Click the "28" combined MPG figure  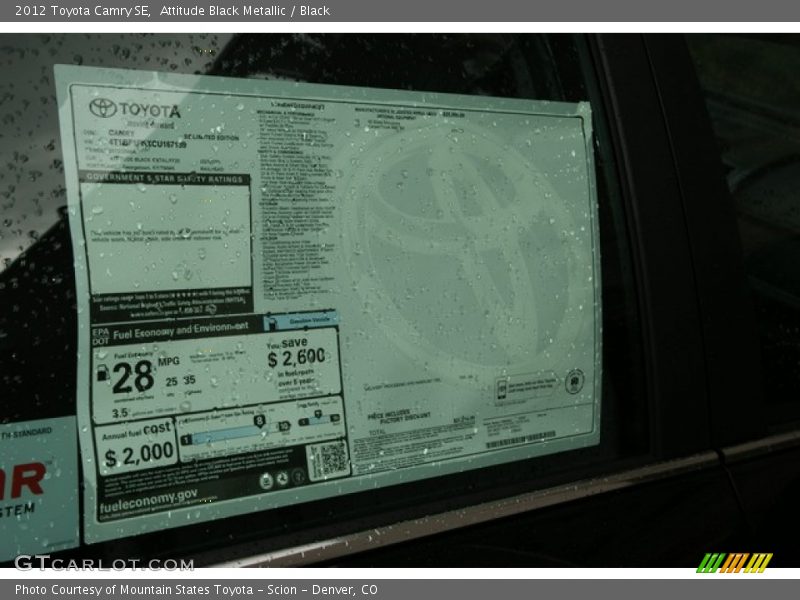click(x=133, y=378)
